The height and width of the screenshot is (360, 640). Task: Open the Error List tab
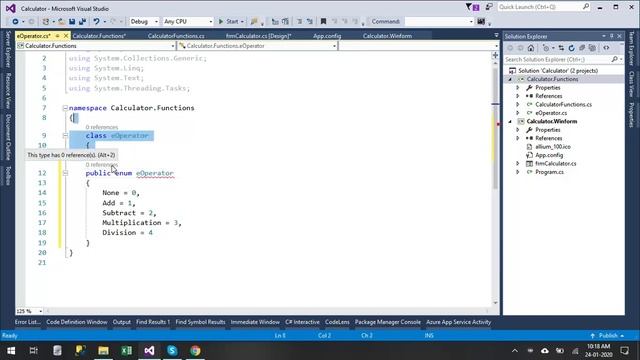pos(28,322)
